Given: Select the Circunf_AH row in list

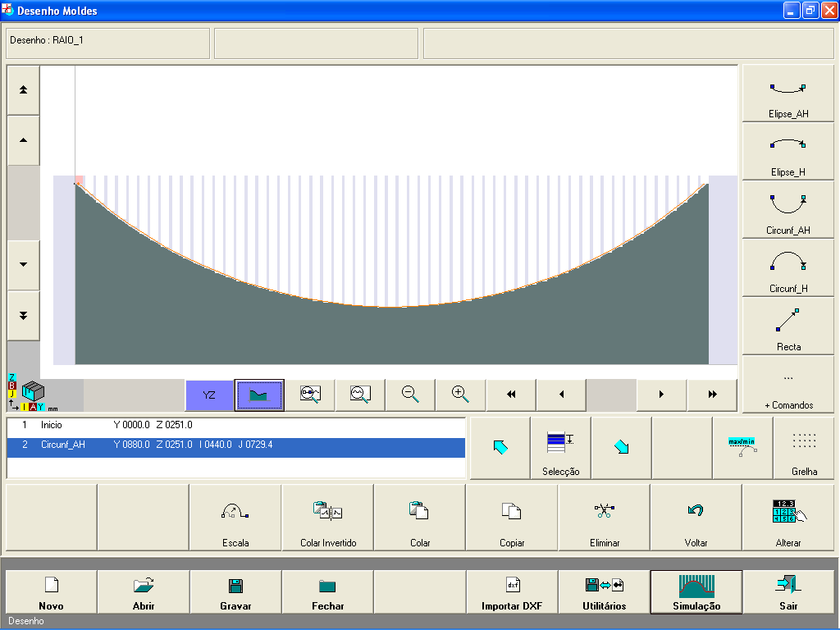Looking at the screenshot, I should pyautogui.click(x=235, y=445).
